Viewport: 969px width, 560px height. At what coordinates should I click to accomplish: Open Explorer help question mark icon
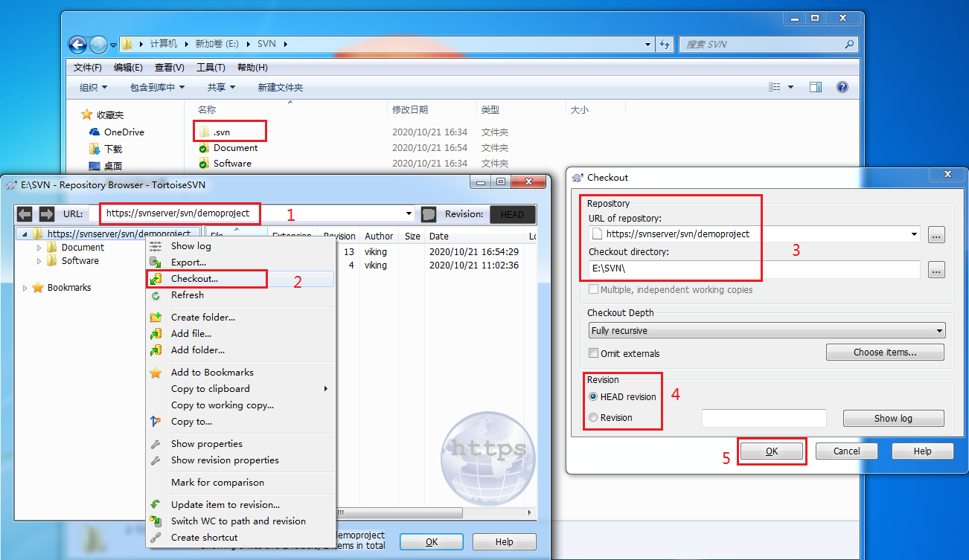pos(842,87)
